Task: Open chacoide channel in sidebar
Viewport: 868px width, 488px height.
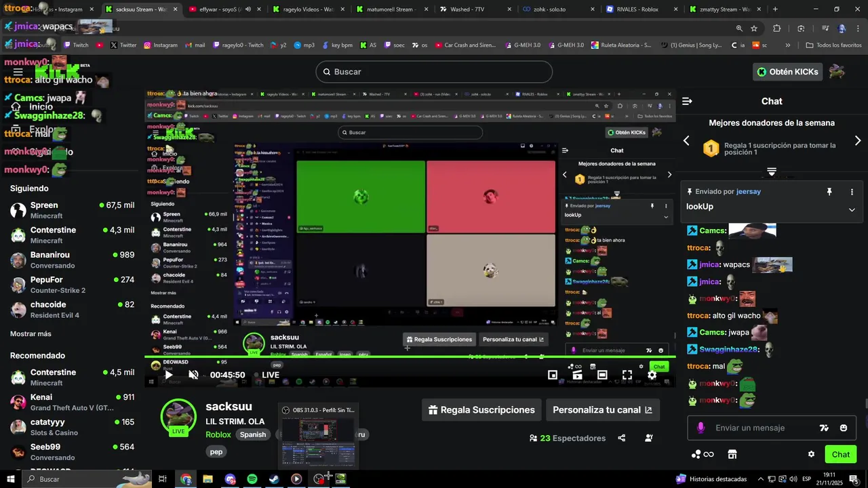Action: 73,310
